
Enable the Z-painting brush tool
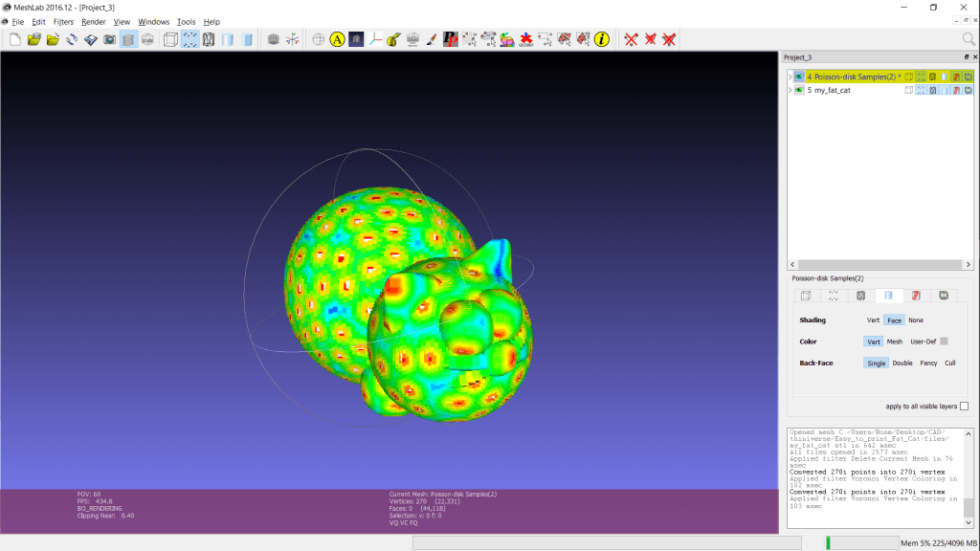(429, 39)
